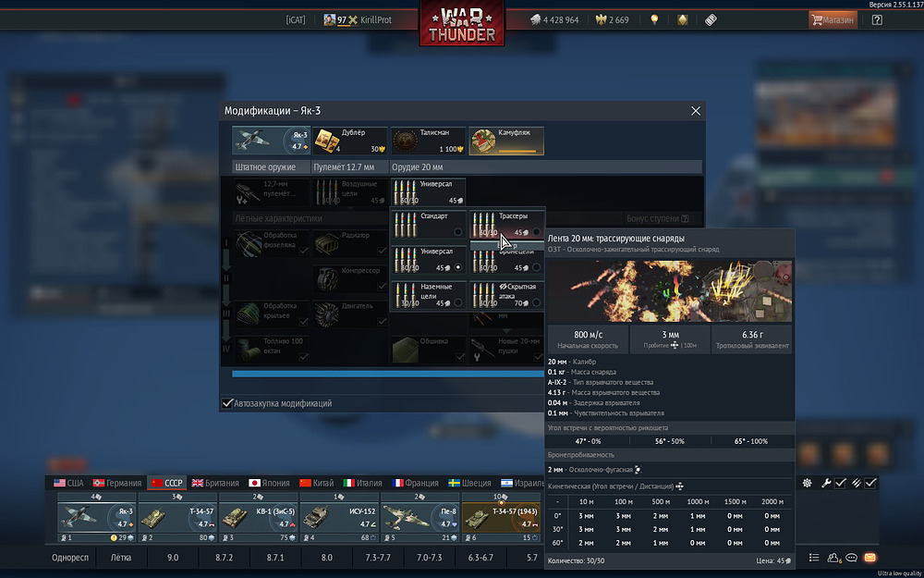
Task: Open the squad contacts icon in bottom bar
Action: coord(833,558)
